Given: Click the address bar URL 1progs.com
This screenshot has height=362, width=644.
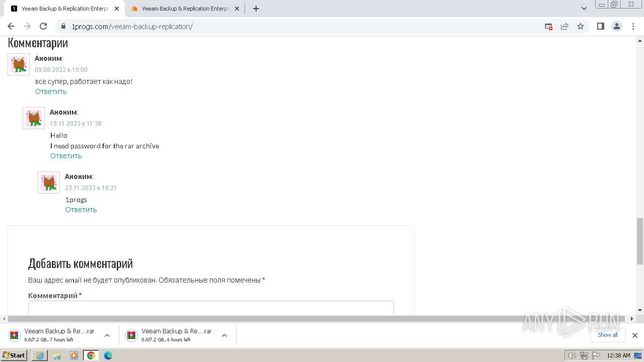Looking at the screenshot, I should click(132, 26).
